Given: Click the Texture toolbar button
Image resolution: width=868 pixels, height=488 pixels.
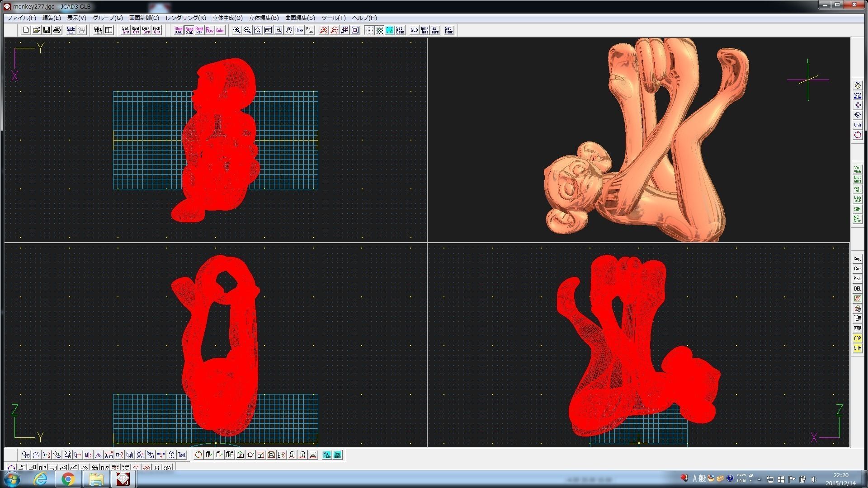Looking at the screenshot, I should [435, 30].
